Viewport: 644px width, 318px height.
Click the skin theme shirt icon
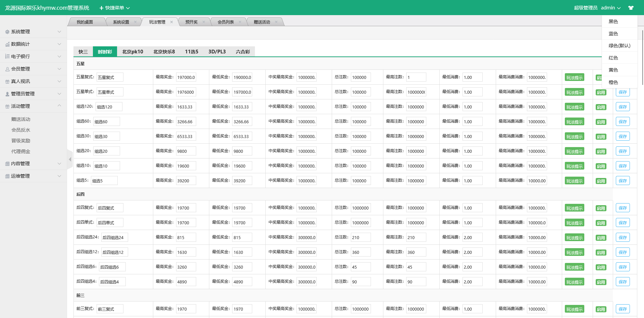pos(631,8)
